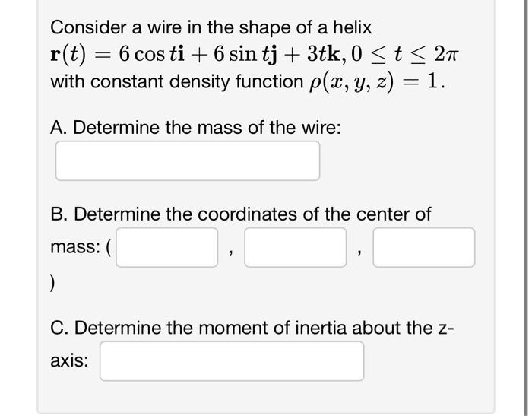Click the mass of the wire answer field
The height and width of the screenshot is (416, 532).
(187, 160)
